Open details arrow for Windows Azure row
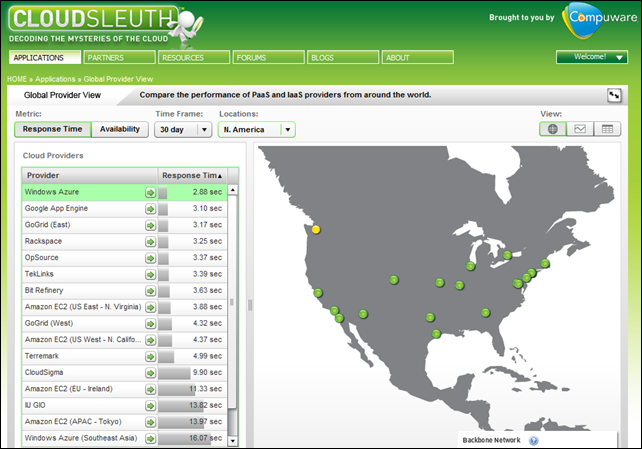This screenshot has height=449, width=642. coord(150,192)
